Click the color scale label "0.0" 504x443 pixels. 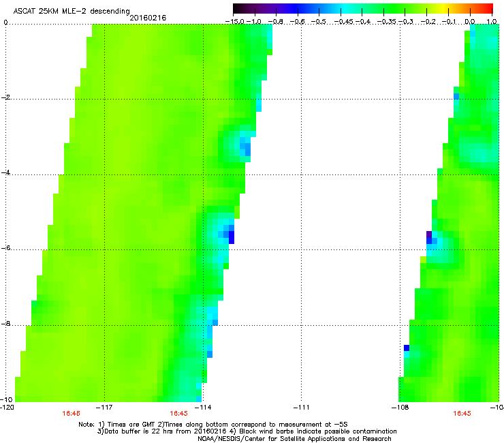(470, 22)
